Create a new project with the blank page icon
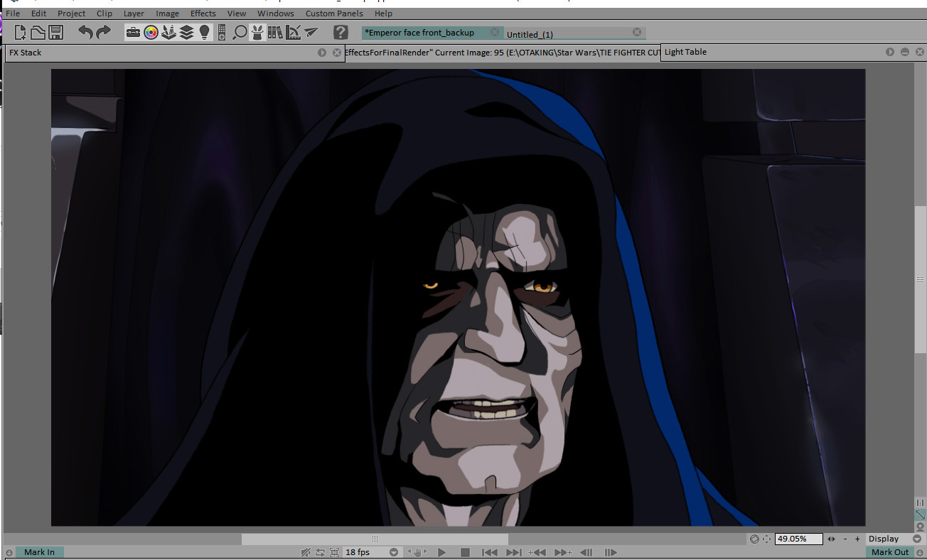This screenshot has width=927, height=560. tap(20, 32)
